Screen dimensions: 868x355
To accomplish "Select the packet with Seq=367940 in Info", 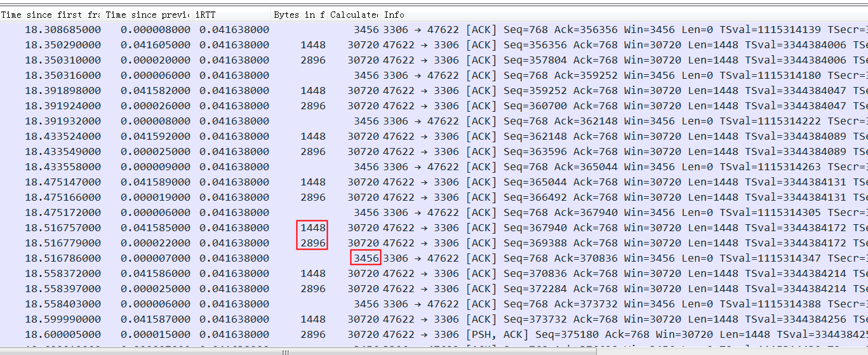I will [434, 228].
